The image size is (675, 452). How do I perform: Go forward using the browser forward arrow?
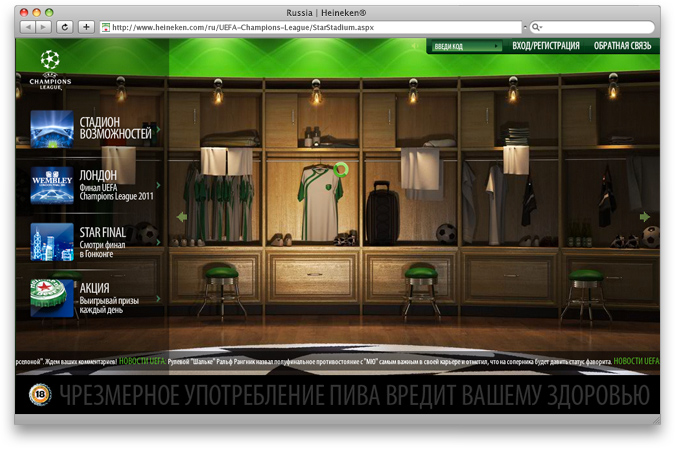[x=43, y=27]
